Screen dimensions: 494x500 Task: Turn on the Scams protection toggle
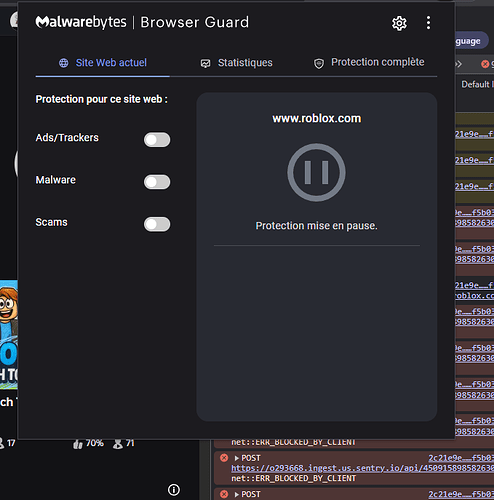(x=157, y=224)
